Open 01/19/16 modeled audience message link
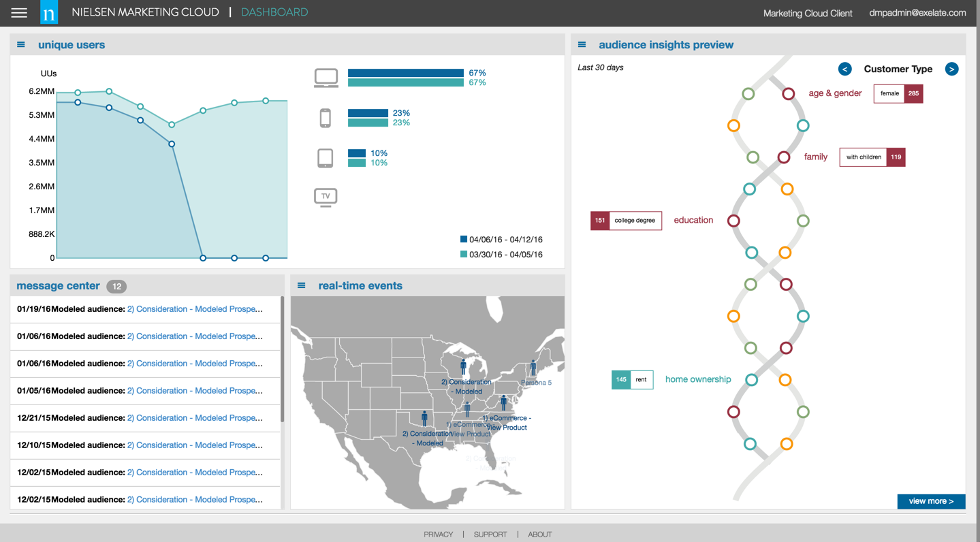The width and height of the screenshot is (980, 542). click(195, 309)
